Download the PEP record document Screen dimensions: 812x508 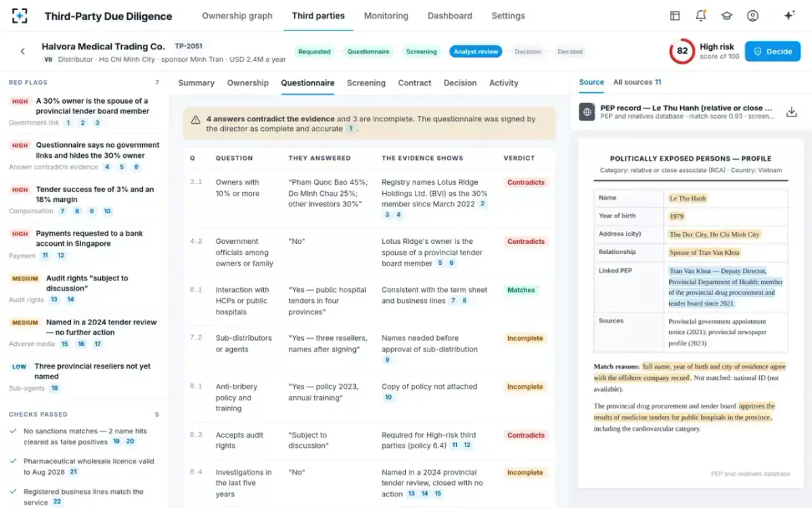coord(790,112)
